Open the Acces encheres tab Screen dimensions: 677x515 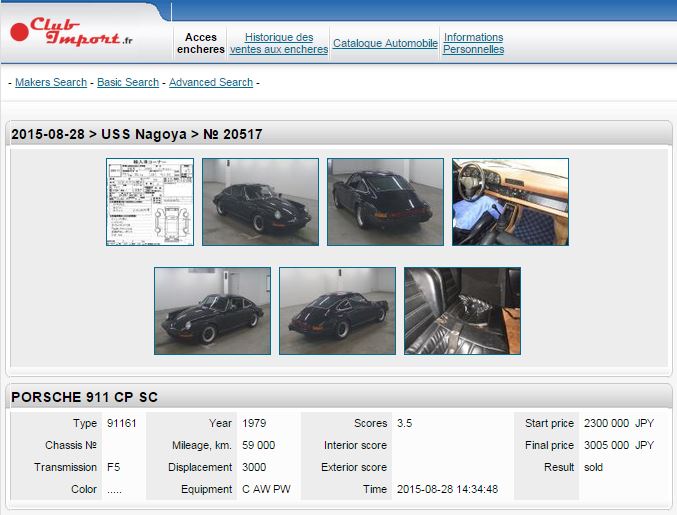pos(201,43)
